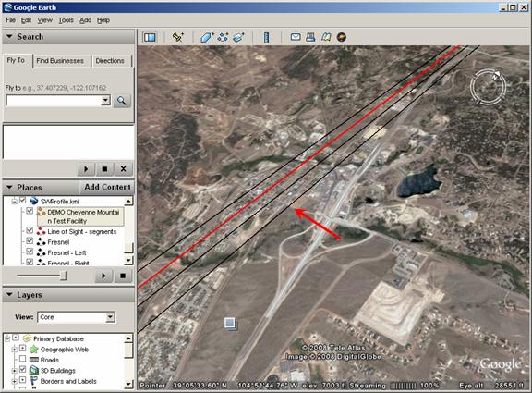Click the Roads layer icon
This screenshot has width=532, height=393.
pyautogui.click(x=34, y=360)
